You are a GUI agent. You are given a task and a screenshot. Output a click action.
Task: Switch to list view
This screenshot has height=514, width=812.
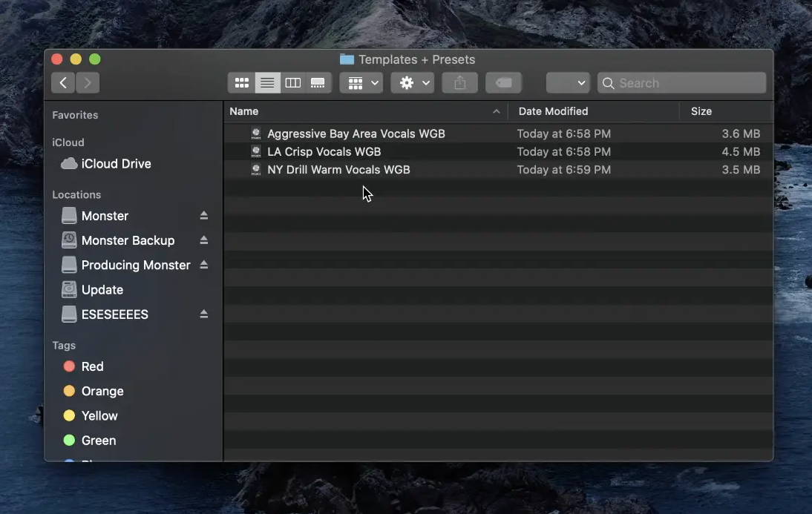[267, 83]
